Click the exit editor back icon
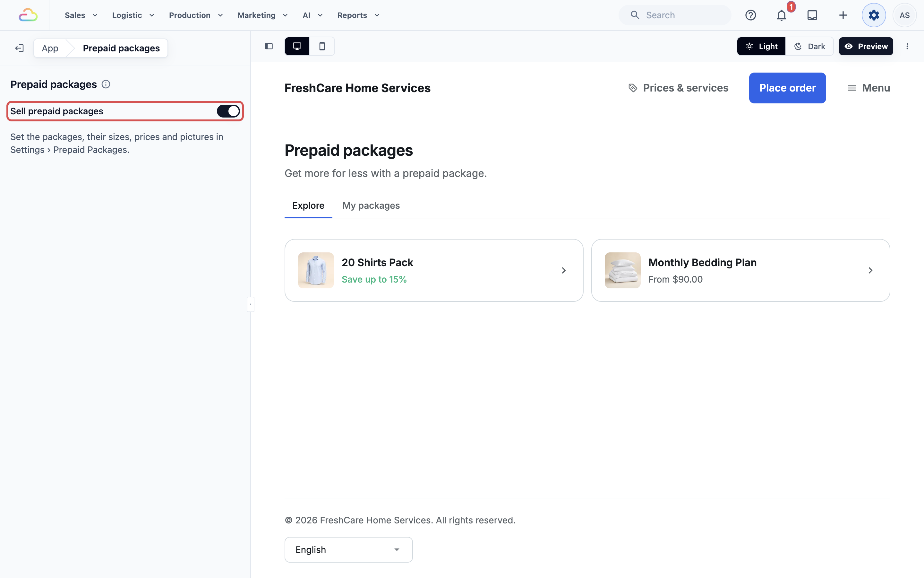 [19, 48]
